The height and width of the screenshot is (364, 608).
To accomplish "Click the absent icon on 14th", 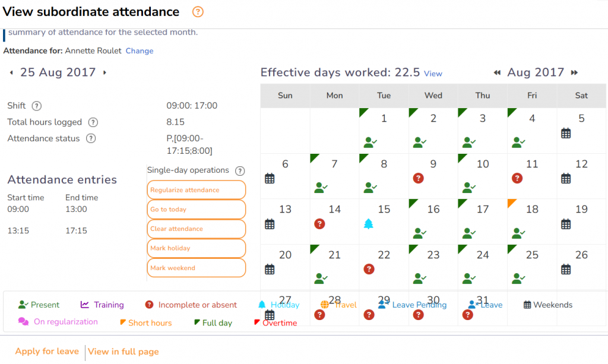I will pos(319,223).
